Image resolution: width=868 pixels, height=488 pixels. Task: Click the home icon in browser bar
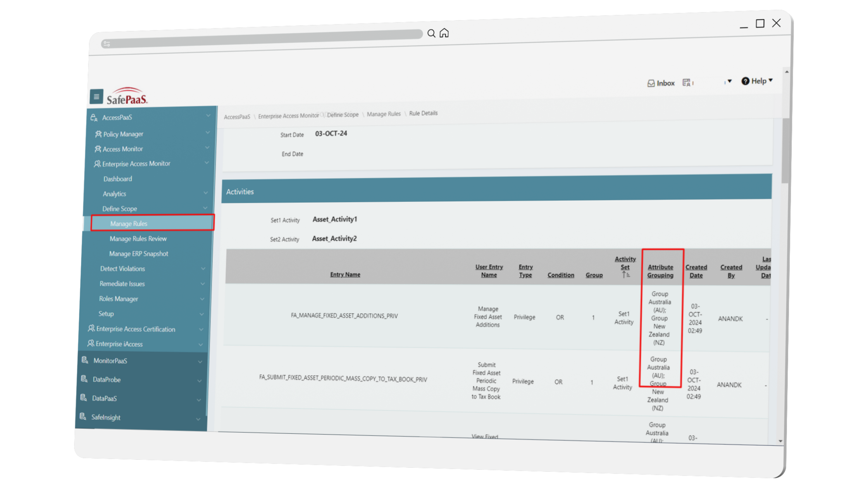444,33
